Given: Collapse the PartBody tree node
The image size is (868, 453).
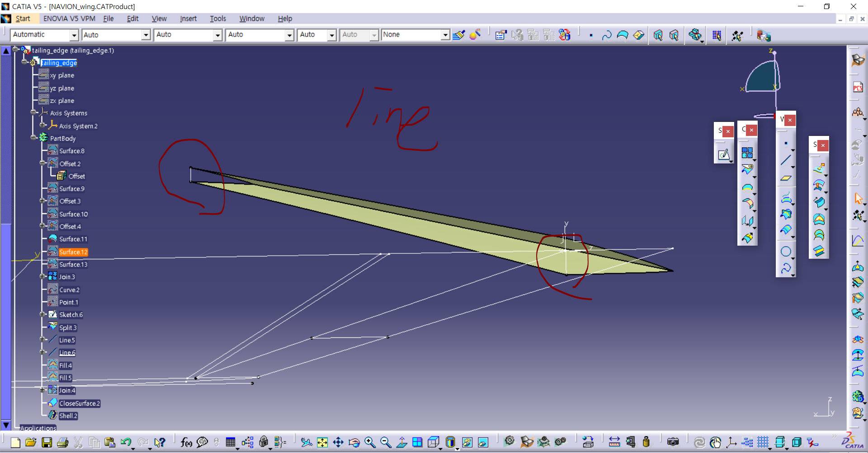Looking at the screenshot, I should [x=33, y=137].
